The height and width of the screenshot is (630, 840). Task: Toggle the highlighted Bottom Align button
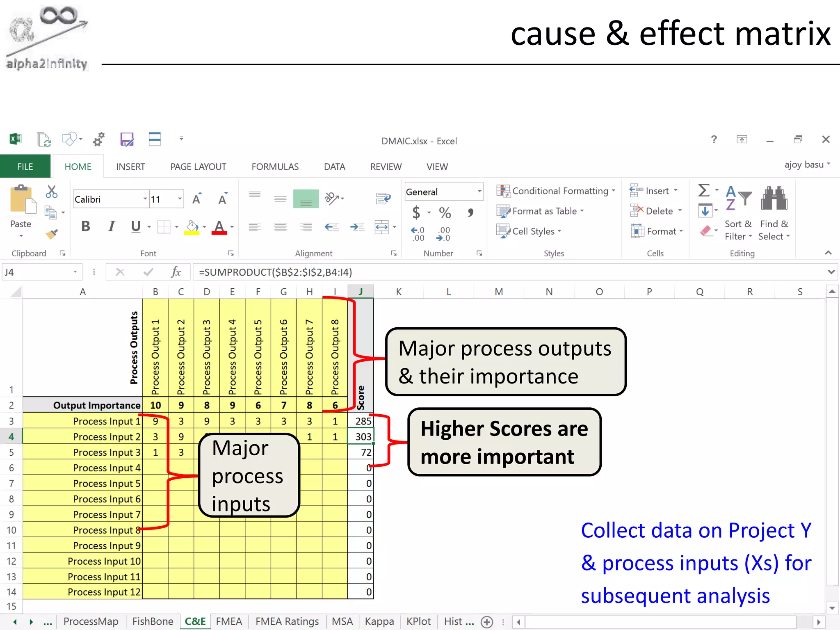tap(306, 199)
